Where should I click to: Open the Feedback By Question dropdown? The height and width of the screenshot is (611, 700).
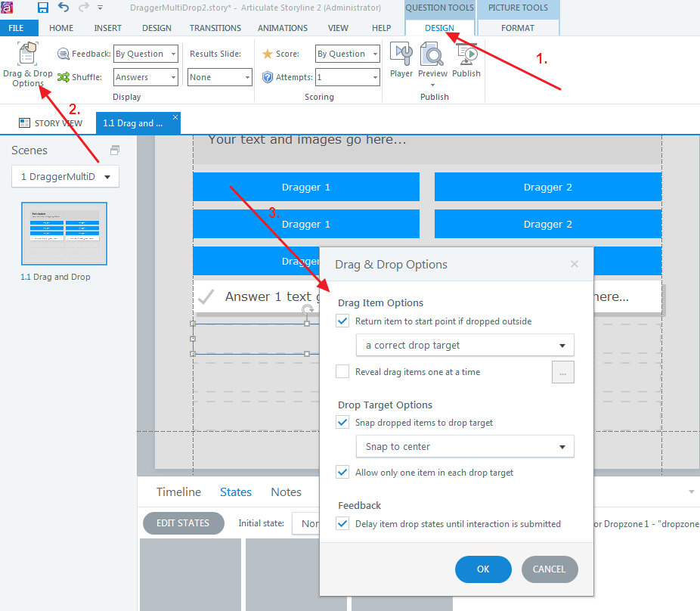(x=146, y=54)
